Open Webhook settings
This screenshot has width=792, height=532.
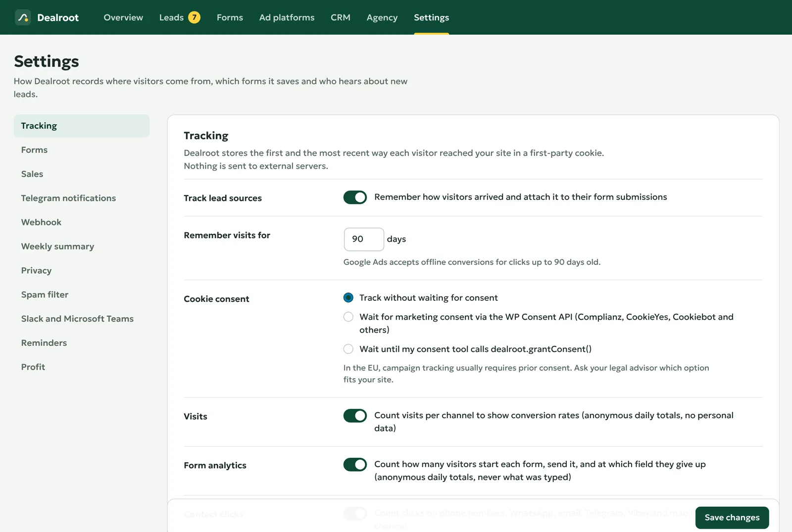click(x=82, y=222)
